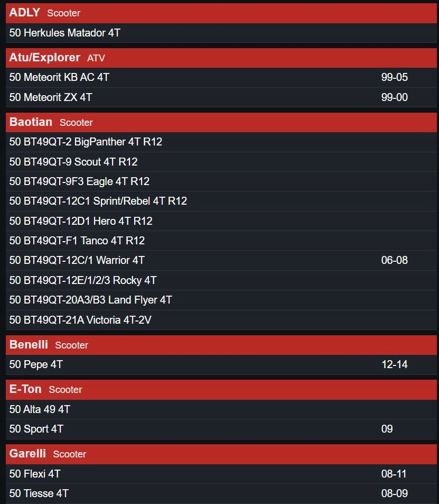Open 50 BT49QT-F1 Tanco 4T R12

coord(221,241)
